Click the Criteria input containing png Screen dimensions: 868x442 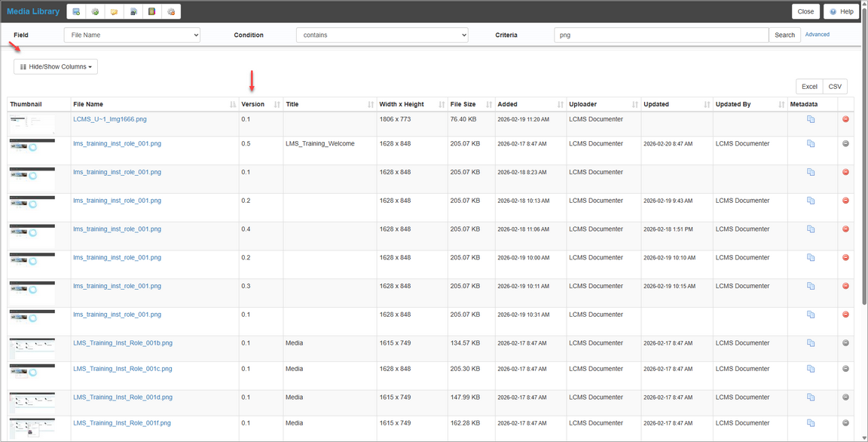[x=661, y=35]
